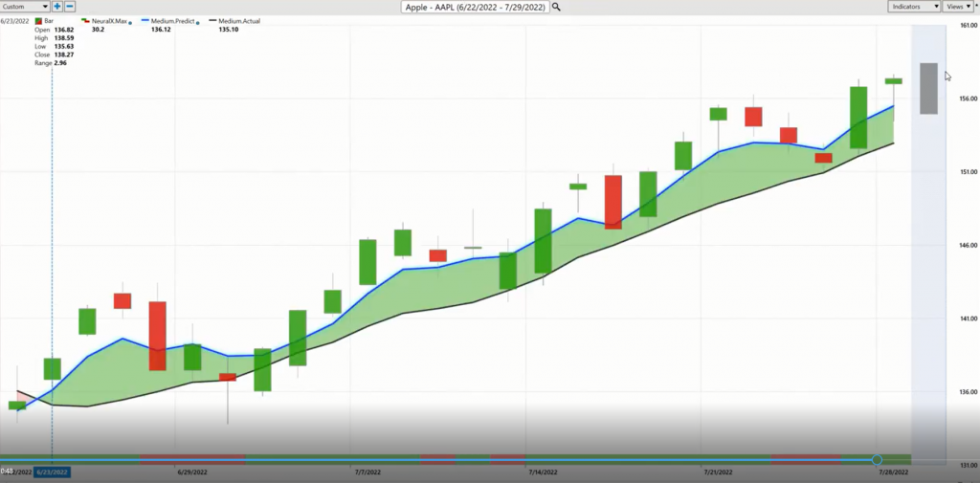Click the plus zoom-in button
This screenshot has height=483, width=980.
[57, 7]
